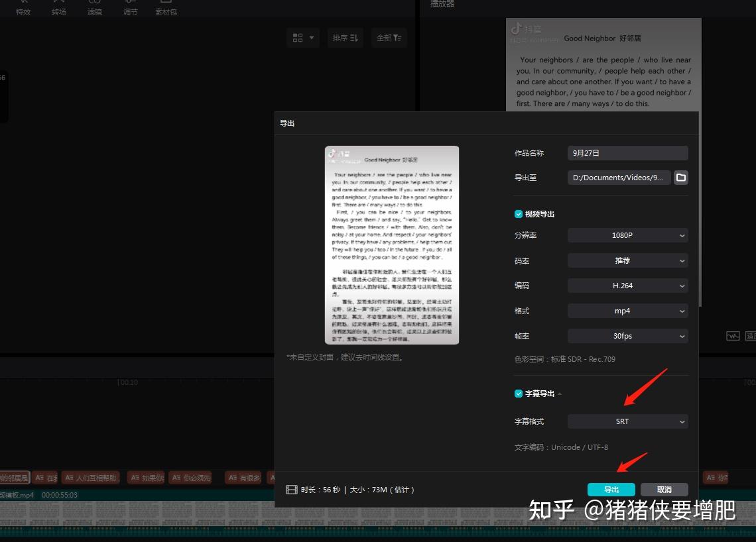Click the 导出 export button
756x542 pixels.
pyautogui.click(x=611, y=490)
